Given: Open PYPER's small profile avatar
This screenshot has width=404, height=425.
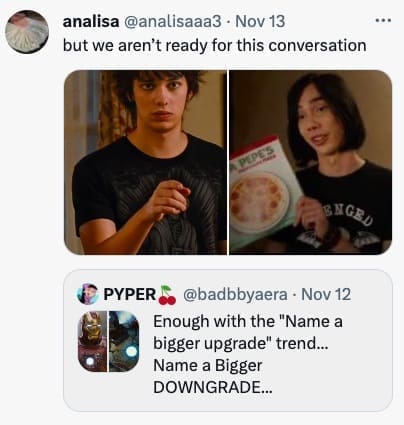Looking at the screenshot, I should point(88,294).
